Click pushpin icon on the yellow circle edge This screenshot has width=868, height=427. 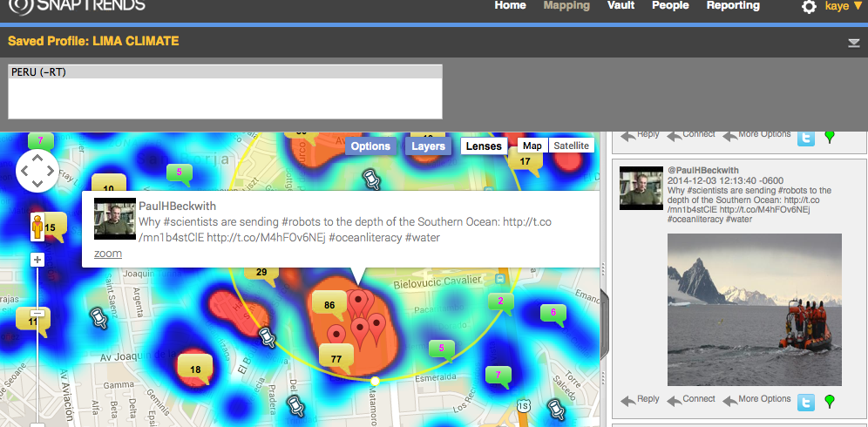(267, 336)
